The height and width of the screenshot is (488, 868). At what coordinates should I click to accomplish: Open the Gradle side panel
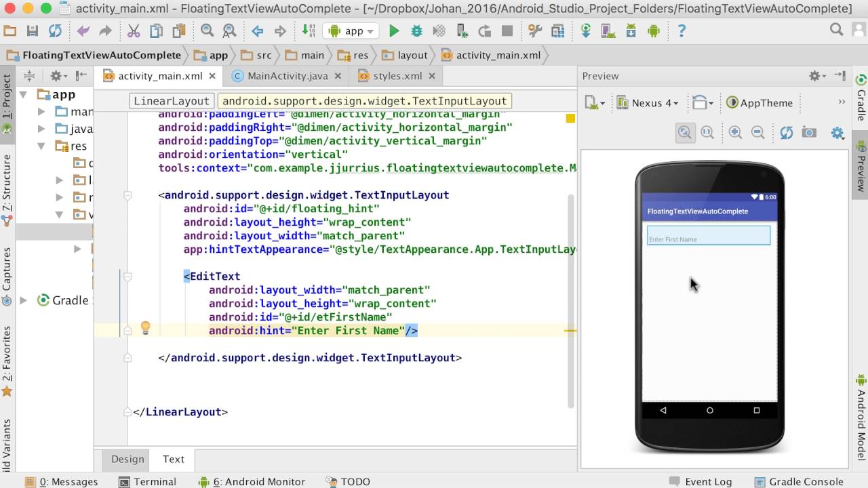[861, 98]
